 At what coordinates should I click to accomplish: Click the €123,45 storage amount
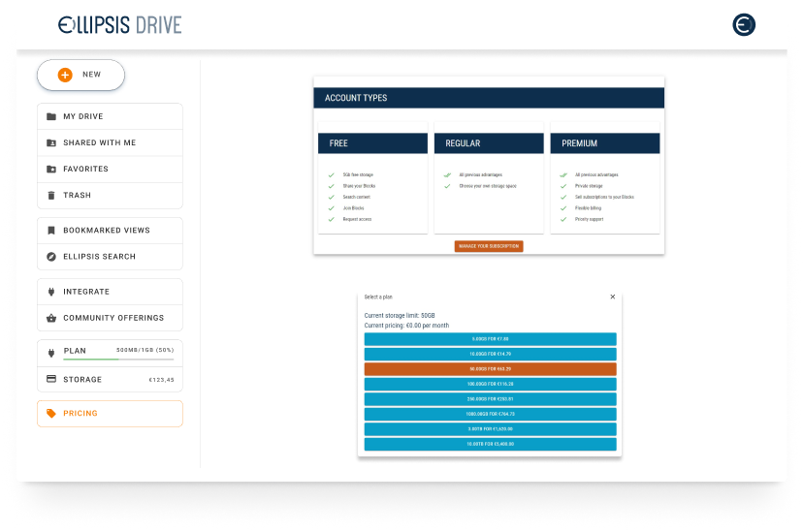pyautogui.click(x=162, y=380)
